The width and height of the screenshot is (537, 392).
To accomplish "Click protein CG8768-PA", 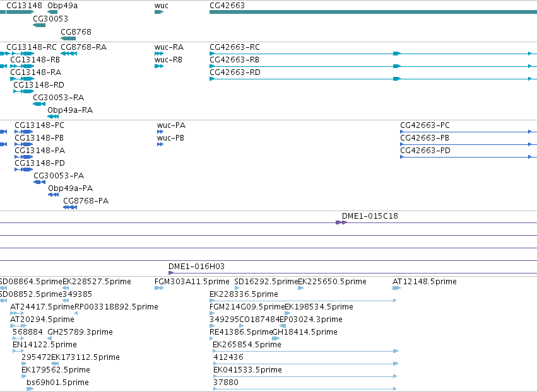I will click(86, 201).
